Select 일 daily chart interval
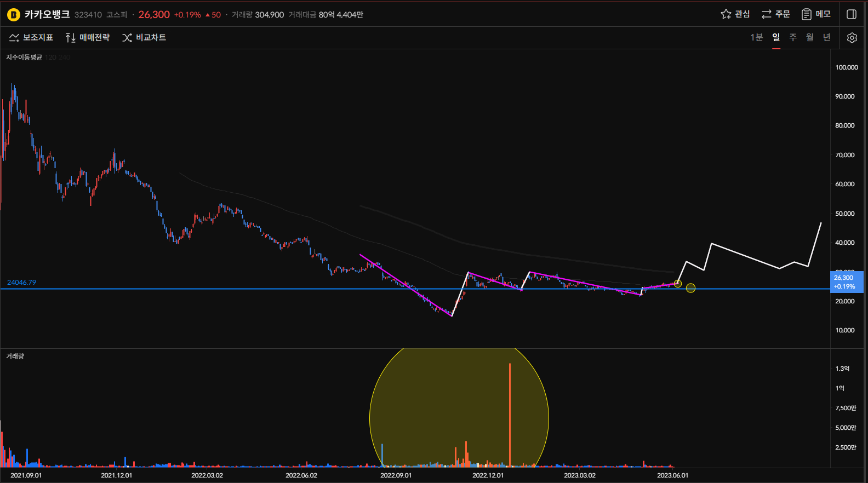Screen dimensions: 868x483 pos(776,37)
